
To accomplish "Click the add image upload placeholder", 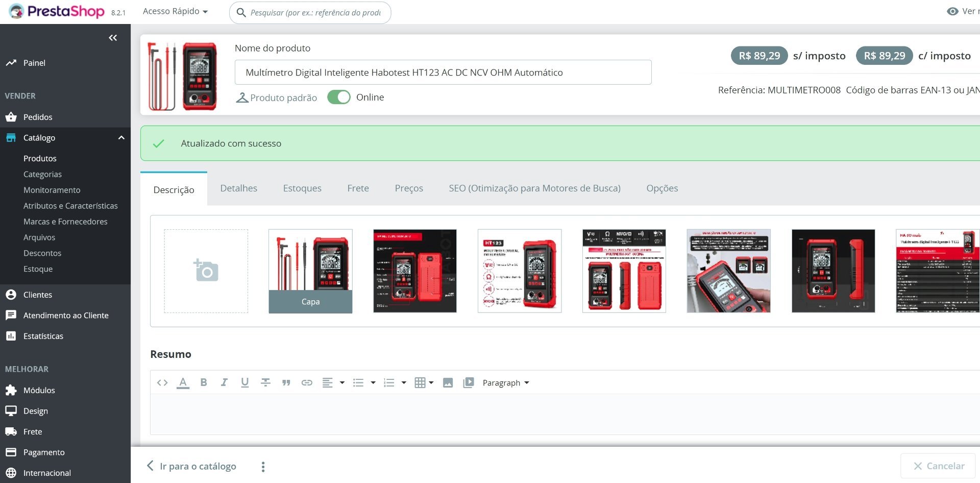I will (206, 271).
